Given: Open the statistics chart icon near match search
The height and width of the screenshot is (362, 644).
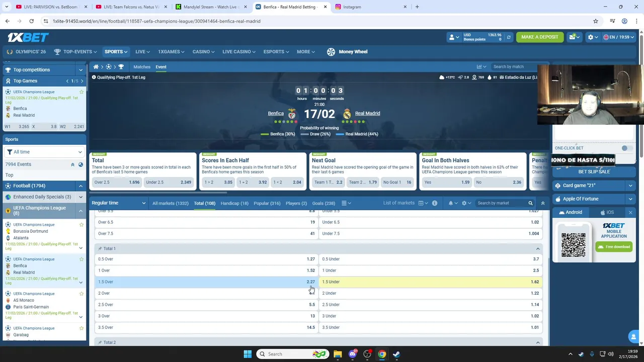Looking at the screenshot, I should tap(479, 67).
